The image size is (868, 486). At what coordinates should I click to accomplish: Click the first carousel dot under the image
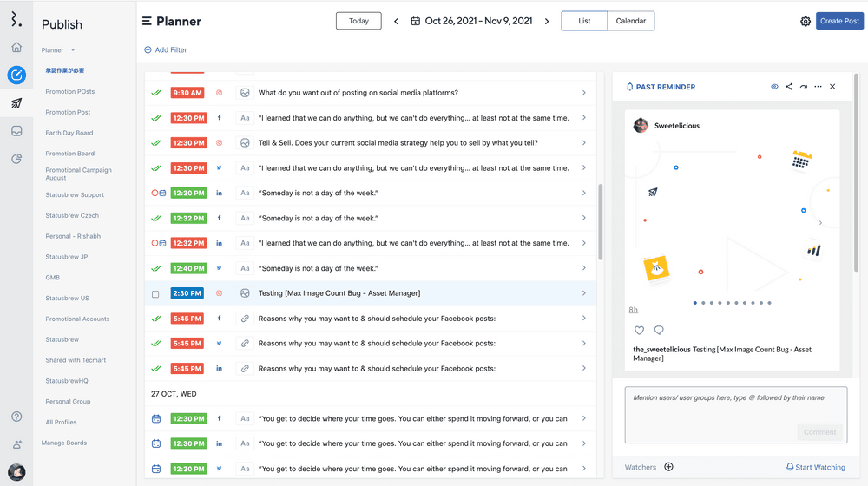(x=694, y=303)
